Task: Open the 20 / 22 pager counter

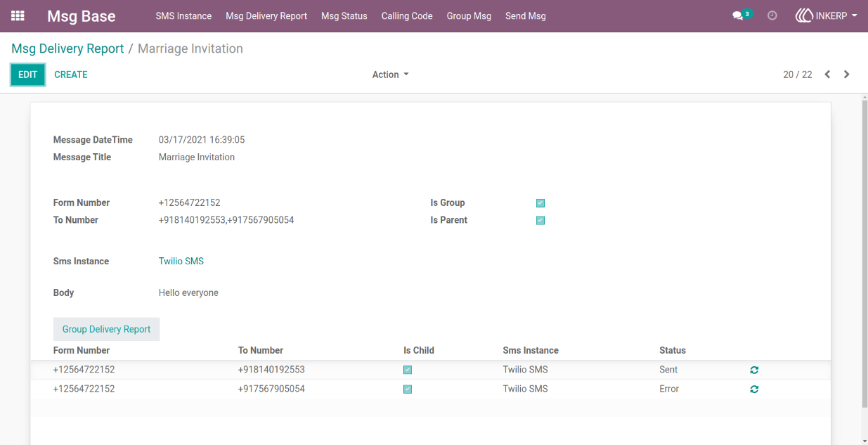Action: tap(798, 75)
